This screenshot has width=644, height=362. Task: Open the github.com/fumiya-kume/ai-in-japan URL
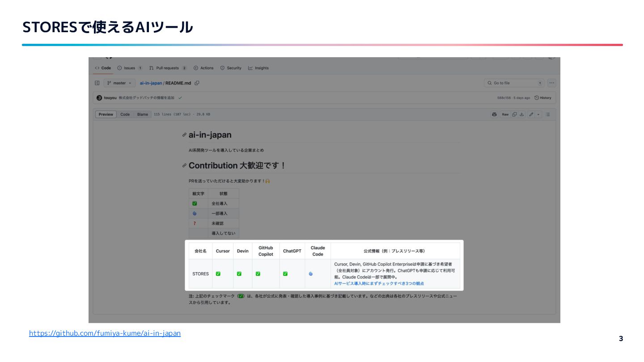[x=105, y=333]
